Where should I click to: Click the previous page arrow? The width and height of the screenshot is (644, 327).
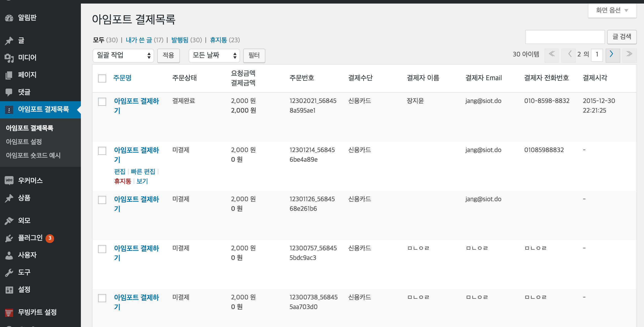tap(568, 55)
